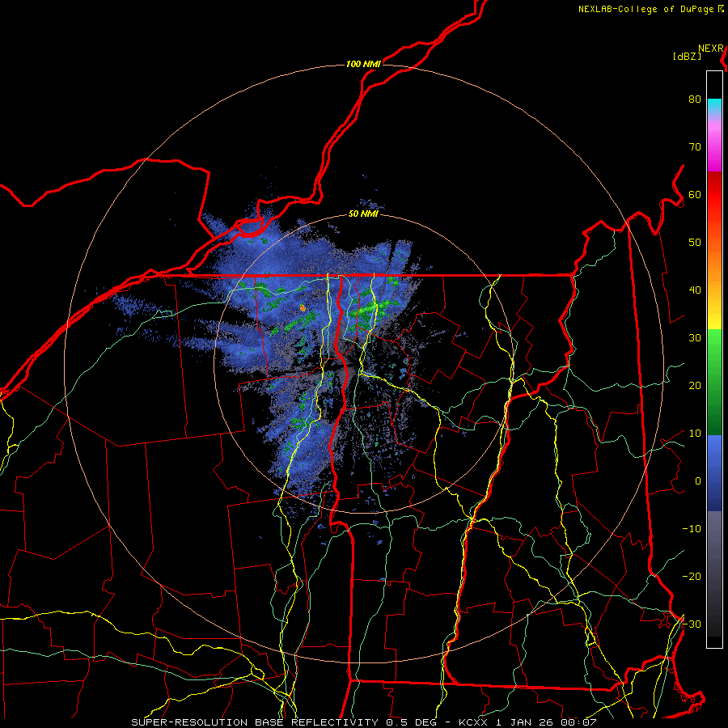Click the -20 value on the dBZ scale

click(692, 577)
